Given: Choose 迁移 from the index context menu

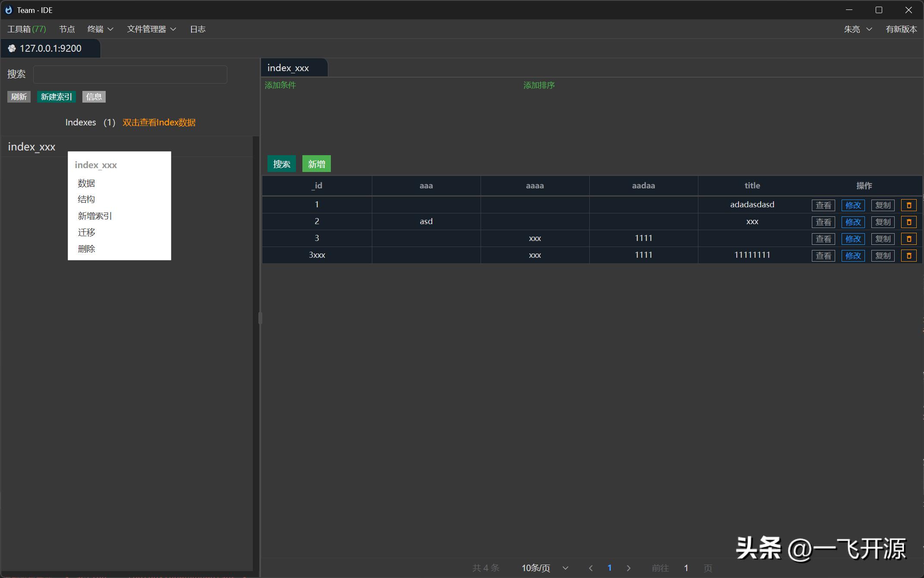Looking at the screenshot, I should [x=86, y=232].
